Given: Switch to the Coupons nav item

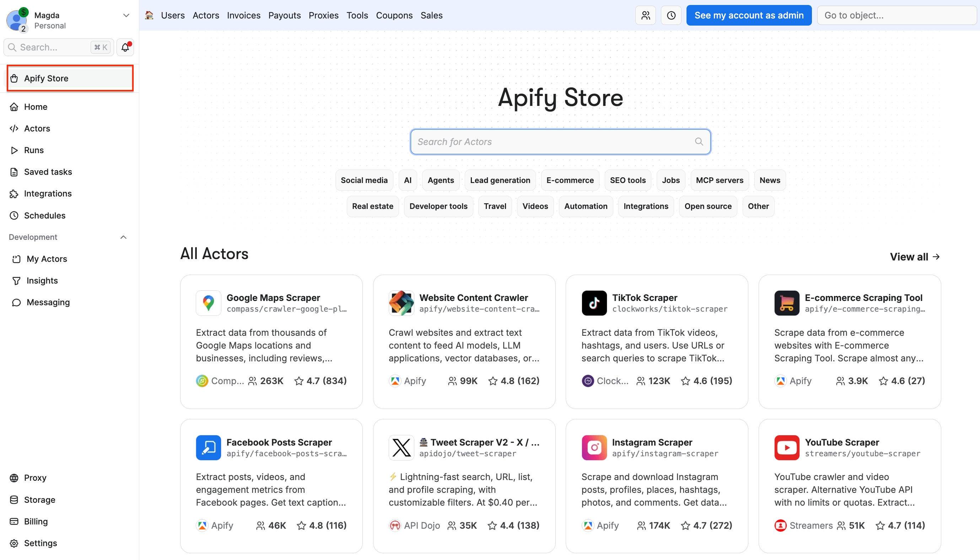Looking at the screenshot, I should point(394,15).
